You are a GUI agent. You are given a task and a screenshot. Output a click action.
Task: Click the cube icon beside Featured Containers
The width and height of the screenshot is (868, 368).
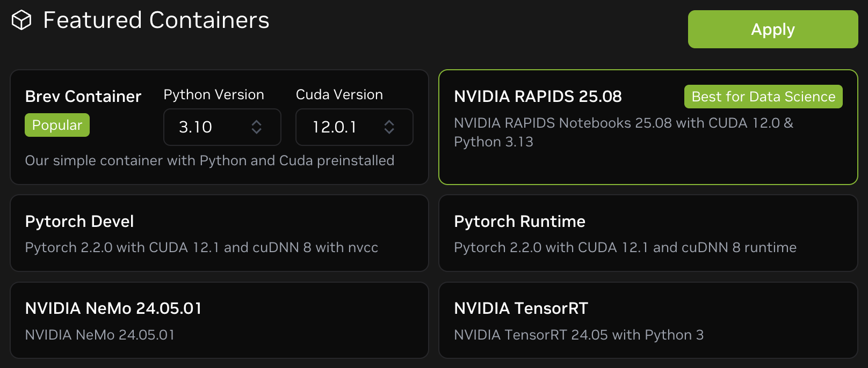tap(21, 20)
